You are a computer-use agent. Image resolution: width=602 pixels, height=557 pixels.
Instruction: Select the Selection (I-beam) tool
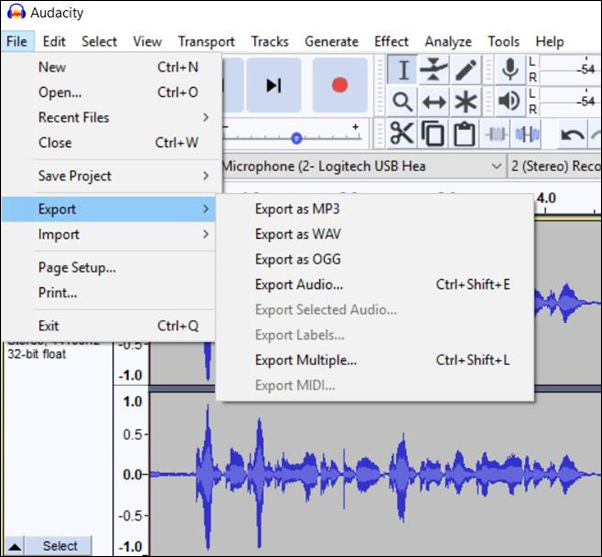point(403,70)
